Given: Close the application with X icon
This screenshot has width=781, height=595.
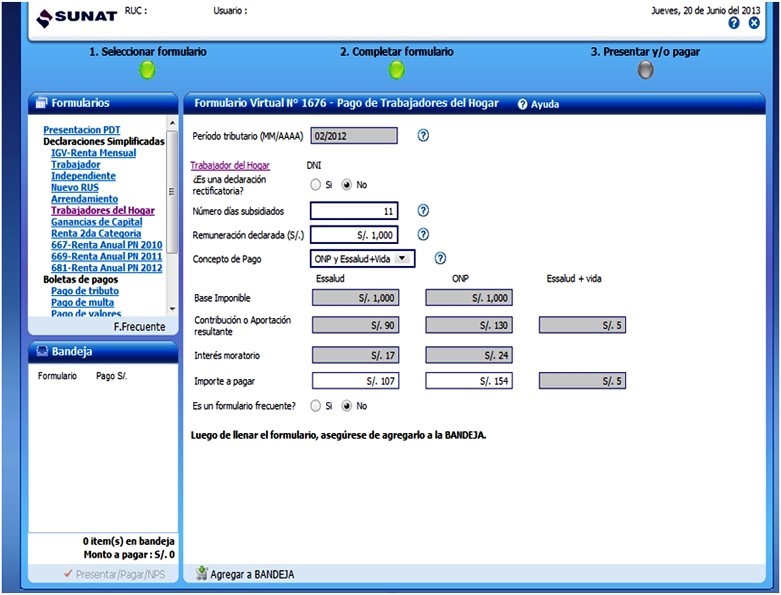Looking at the screenshot, I should tap(754, 23).
